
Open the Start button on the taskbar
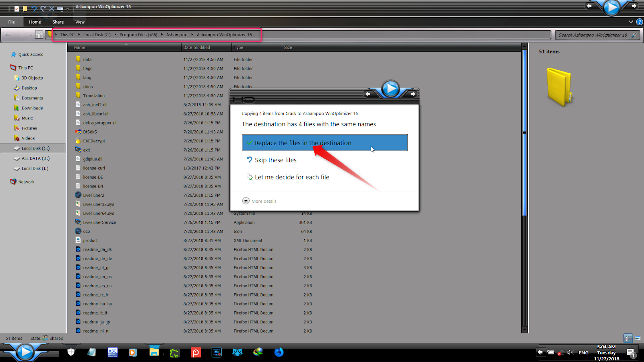point(25,352)
